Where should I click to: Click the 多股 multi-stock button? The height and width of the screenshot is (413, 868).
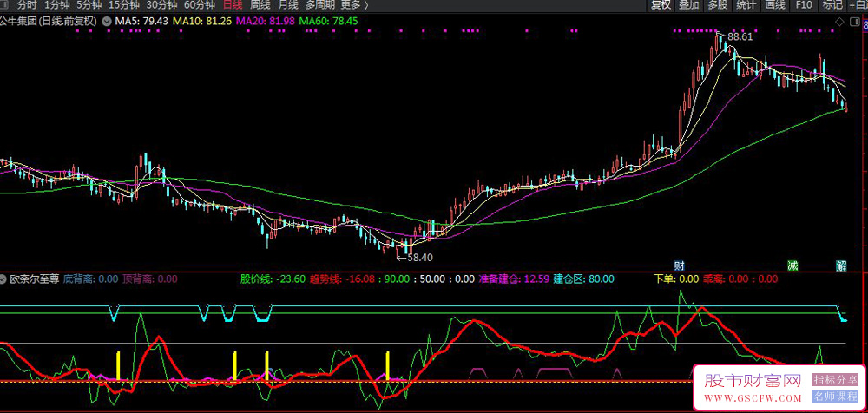pos(718,5)
